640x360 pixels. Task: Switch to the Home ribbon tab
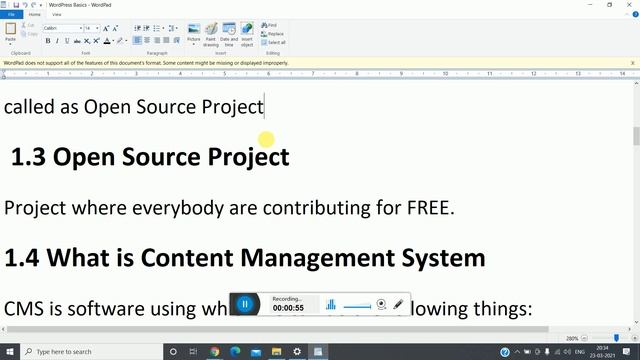pos(35,14)
